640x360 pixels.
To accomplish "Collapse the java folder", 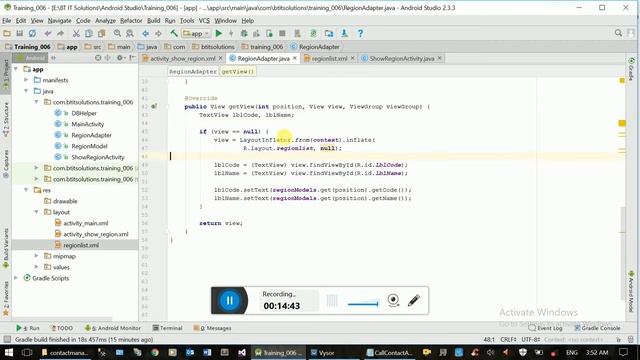I will click(x=26, y=91).
